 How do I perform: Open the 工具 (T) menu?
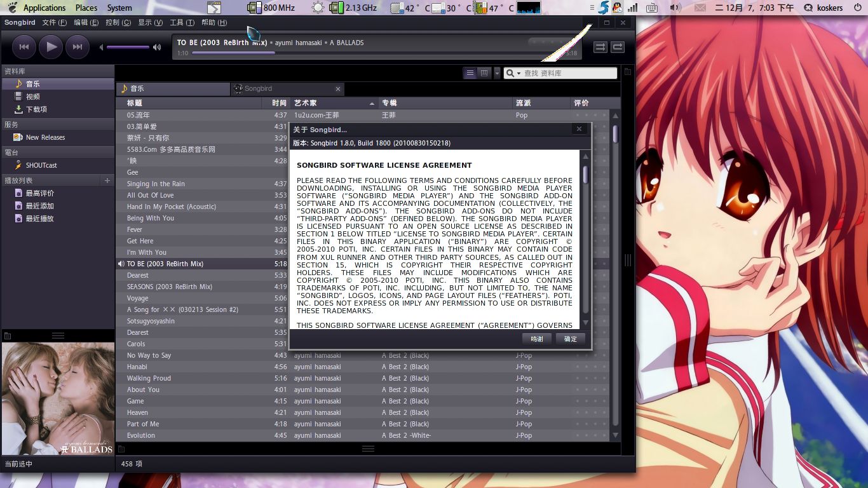pos(182,22)
